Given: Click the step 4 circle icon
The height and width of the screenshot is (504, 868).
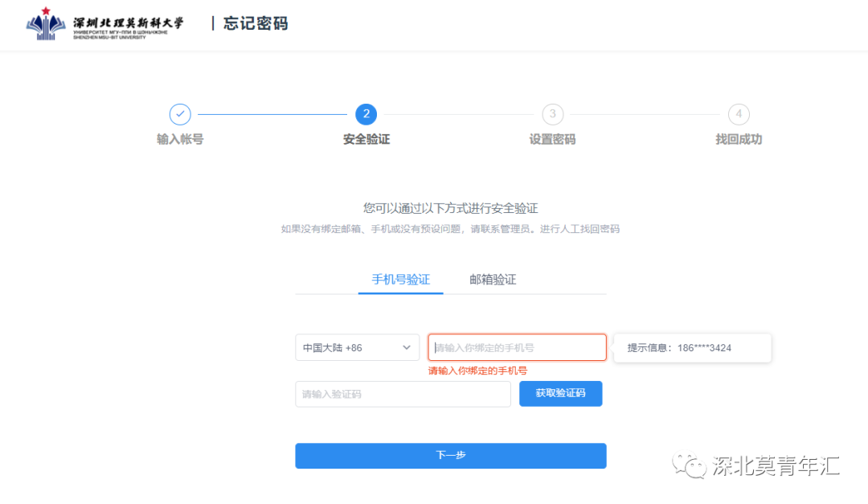Looking at the screenshot, I should coord(739,114).
